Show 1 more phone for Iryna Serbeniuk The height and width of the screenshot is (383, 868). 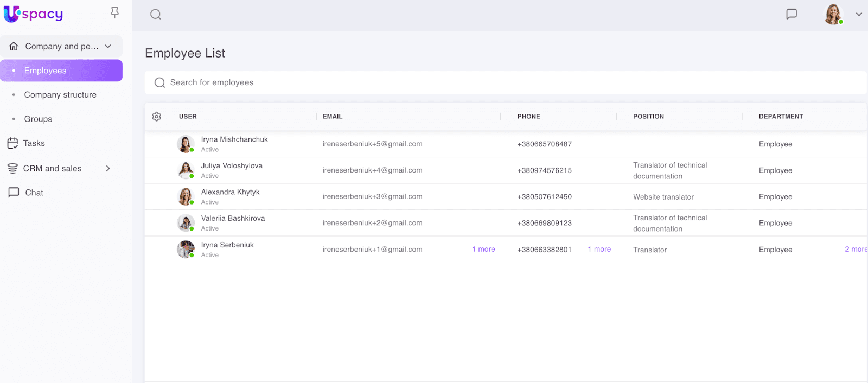[599, 250]
